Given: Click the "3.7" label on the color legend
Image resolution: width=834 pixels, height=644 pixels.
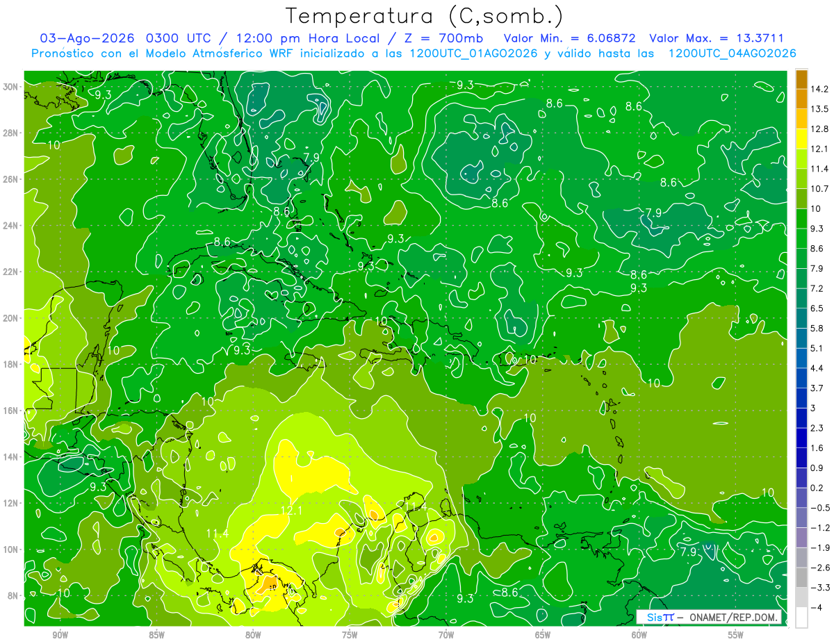Looking at the screenshot, I should point(817,388).
